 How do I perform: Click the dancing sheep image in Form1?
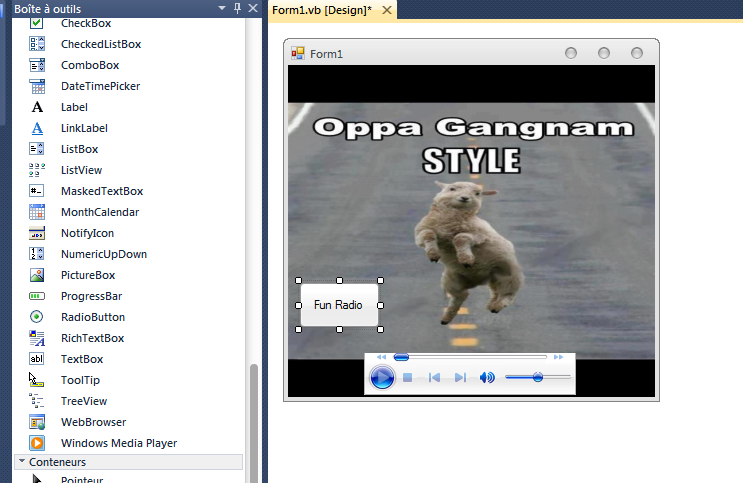pos(469,254)
